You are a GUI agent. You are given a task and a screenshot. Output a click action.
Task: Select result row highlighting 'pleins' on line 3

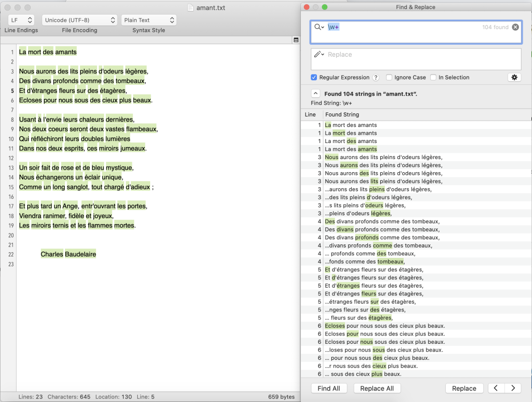416,189
